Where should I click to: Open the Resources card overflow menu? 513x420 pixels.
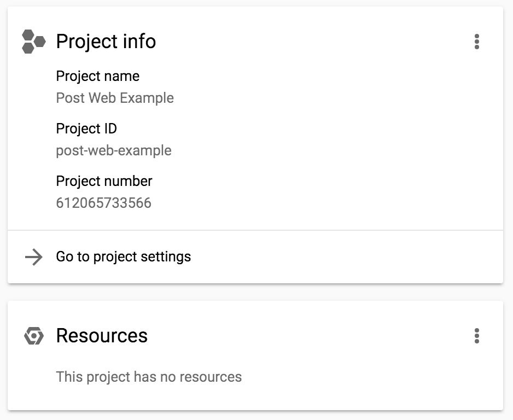coord(477,335)
